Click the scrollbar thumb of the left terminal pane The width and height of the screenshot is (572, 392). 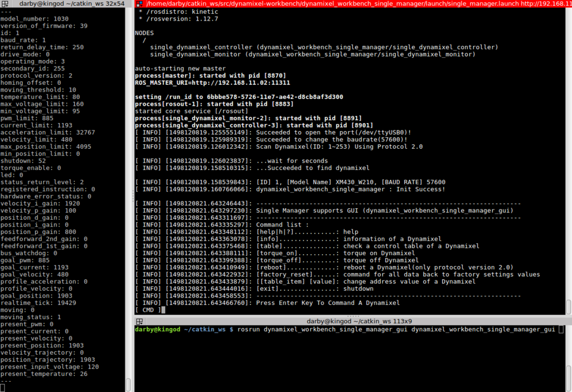pos(129,385)
